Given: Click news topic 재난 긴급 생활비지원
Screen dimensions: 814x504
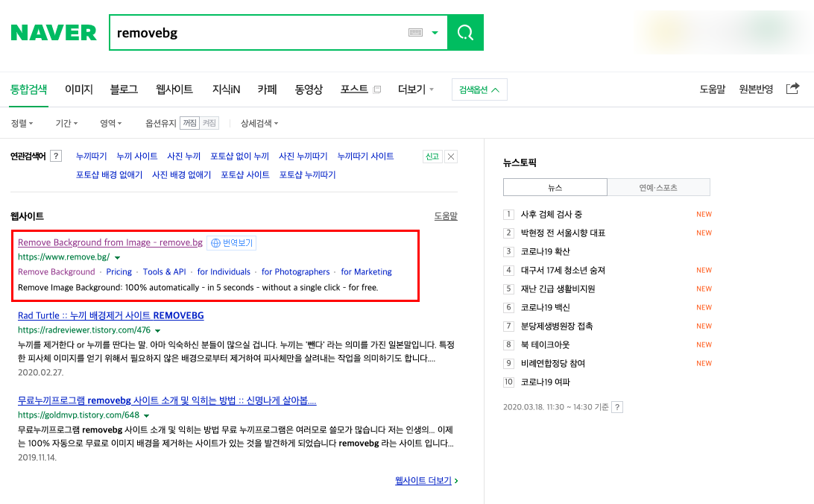Looking at the screenshot, I should coord(558,289).
